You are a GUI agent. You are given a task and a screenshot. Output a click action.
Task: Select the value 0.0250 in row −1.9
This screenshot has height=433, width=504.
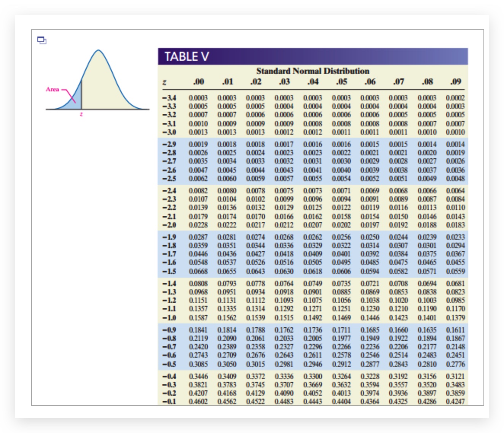coord(370,237)
